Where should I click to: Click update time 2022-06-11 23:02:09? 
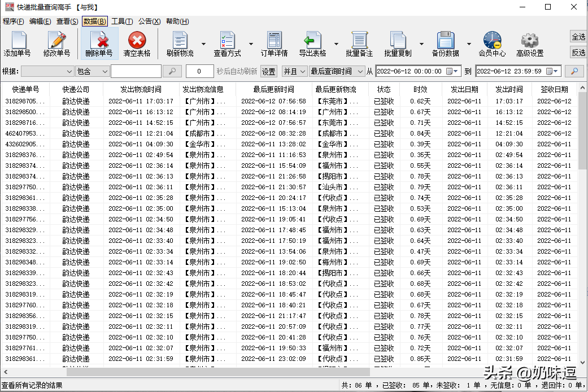pyautogui.click(x=274, y=359)
